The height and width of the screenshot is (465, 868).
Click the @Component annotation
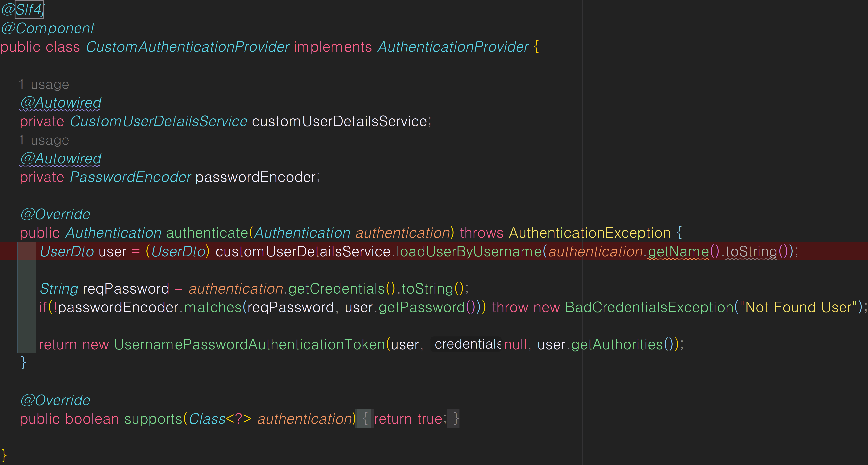[48, 28]
